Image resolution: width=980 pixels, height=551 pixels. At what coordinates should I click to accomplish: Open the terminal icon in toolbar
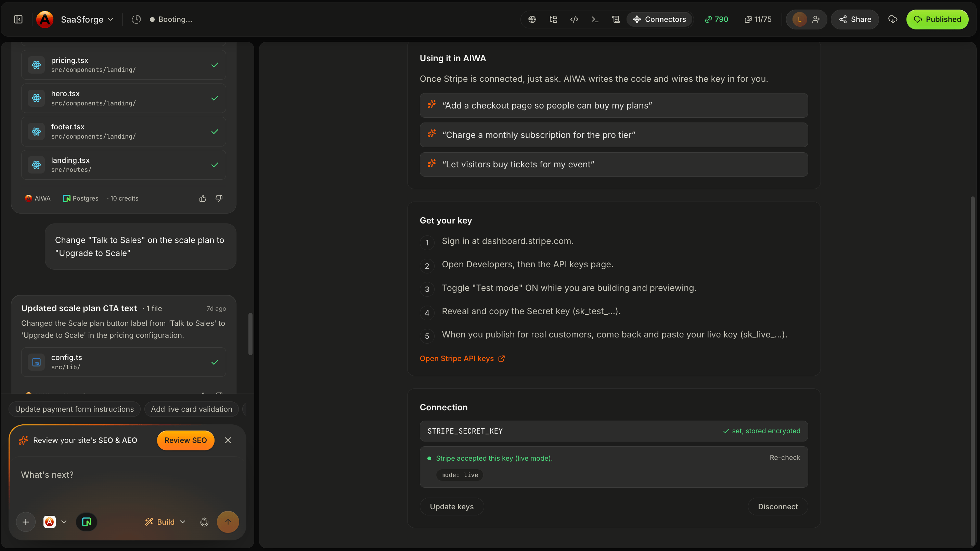tap(595, 20)
